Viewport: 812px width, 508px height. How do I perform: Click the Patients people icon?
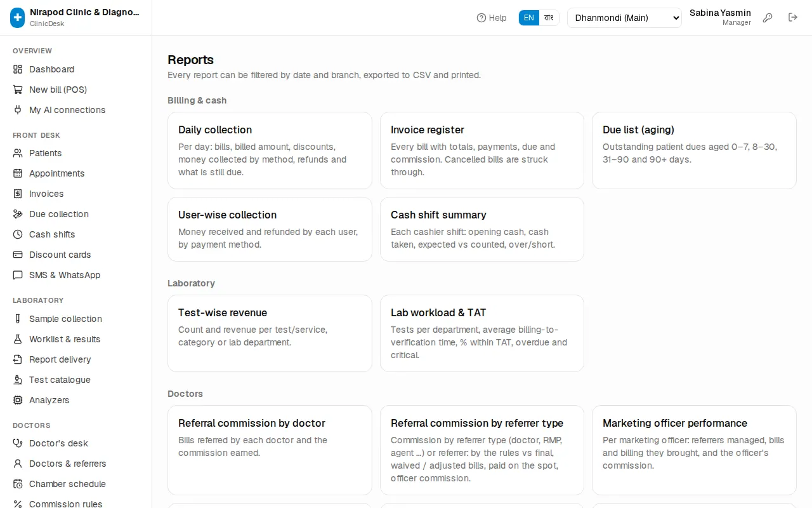pos(18,153)
